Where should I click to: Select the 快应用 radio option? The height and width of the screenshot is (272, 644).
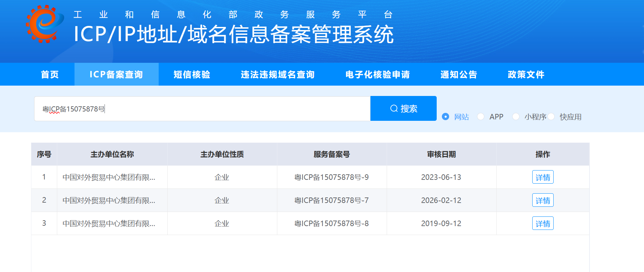pos(565,117)
